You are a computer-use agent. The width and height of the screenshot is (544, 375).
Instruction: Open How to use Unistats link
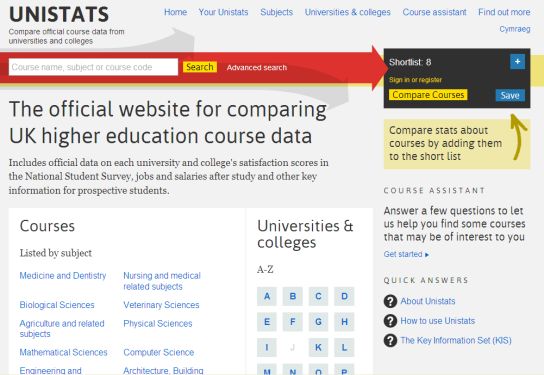(x=437, y=321)
